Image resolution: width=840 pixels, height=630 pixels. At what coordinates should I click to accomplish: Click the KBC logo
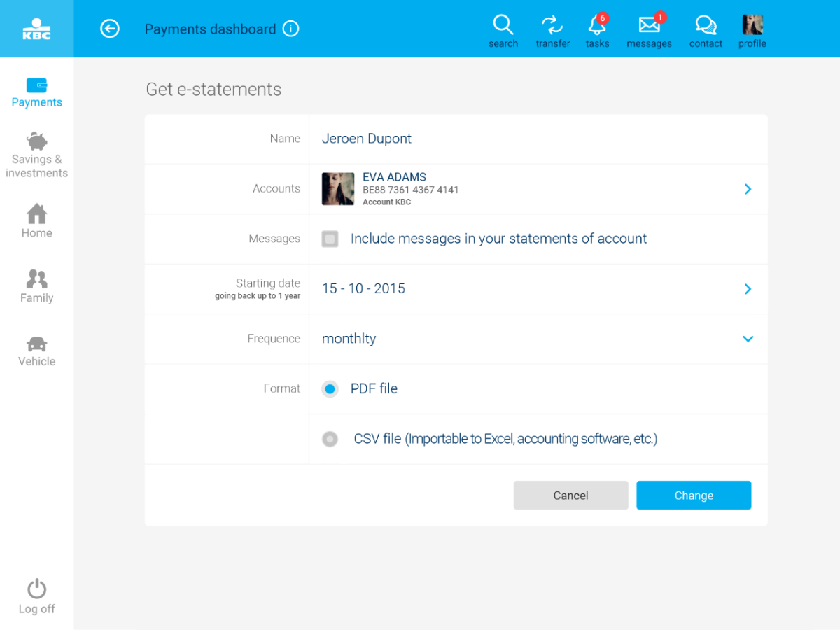36,29
